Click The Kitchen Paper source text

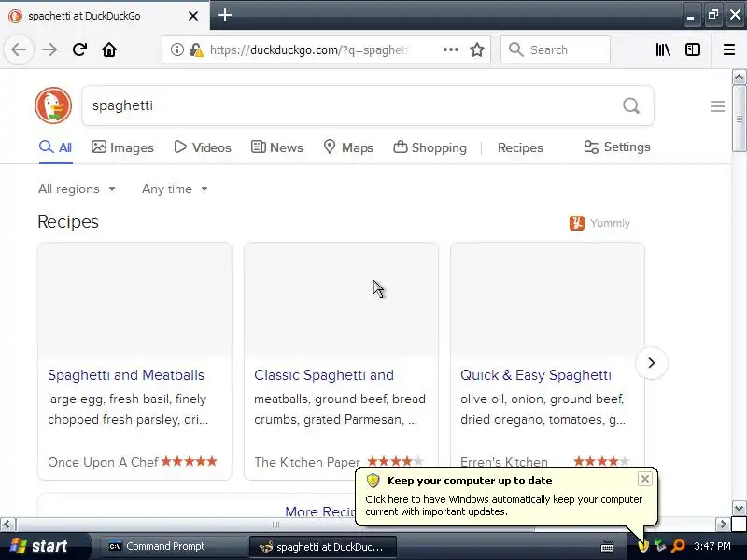pyautogui.click(x=307, y=462)
